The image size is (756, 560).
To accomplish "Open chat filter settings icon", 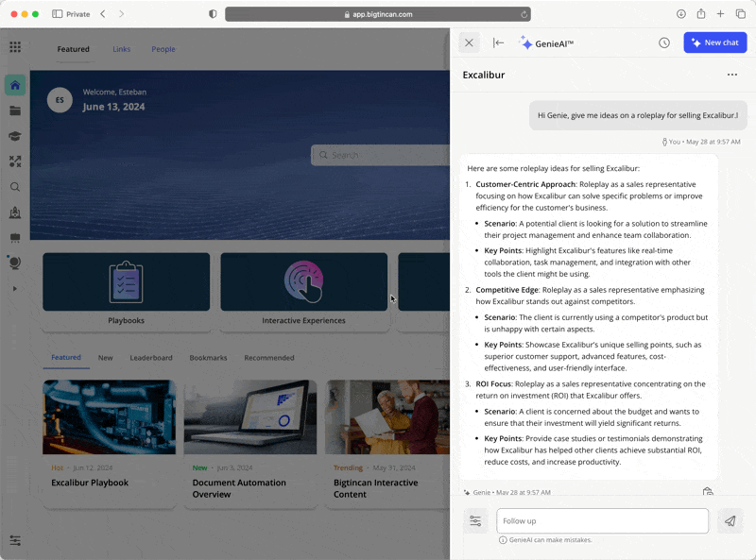I will point(475,520).
